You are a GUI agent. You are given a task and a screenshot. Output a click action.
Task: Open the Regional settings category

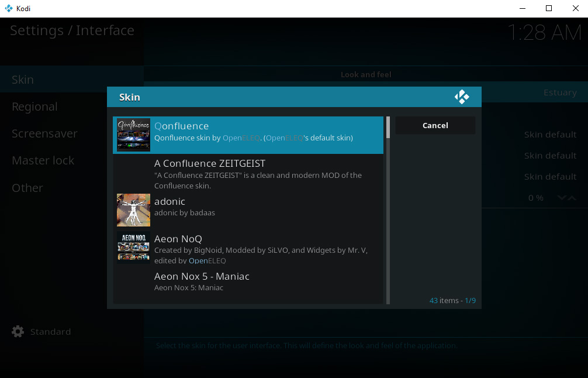(72, 106)
